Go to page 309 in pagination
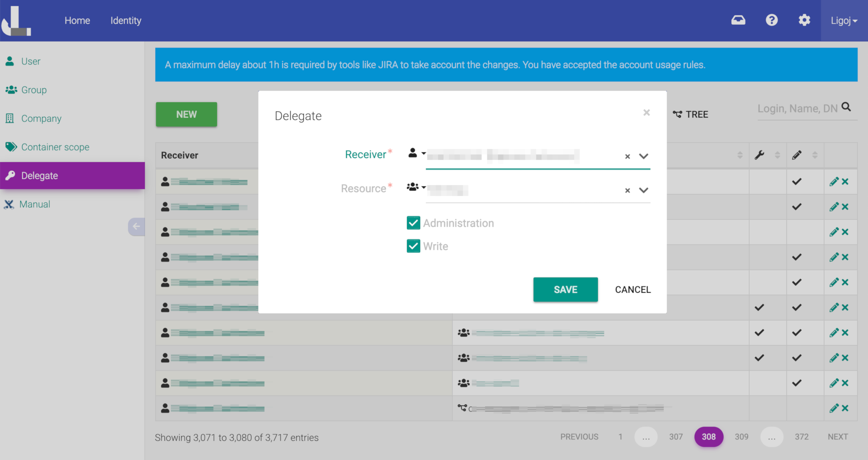Image resolution: width=868 pixels, height=460 pixels. point(741,437)
